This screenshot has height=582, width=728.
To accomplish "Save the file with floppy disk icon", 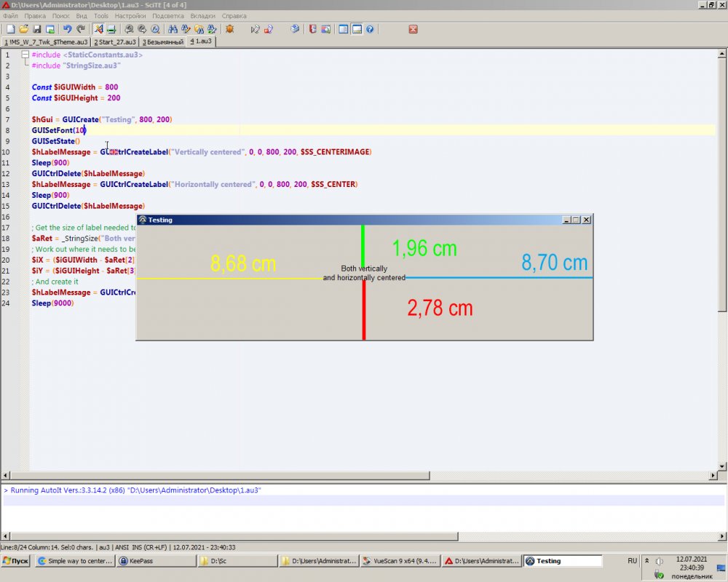I will (x=36, y=29).
